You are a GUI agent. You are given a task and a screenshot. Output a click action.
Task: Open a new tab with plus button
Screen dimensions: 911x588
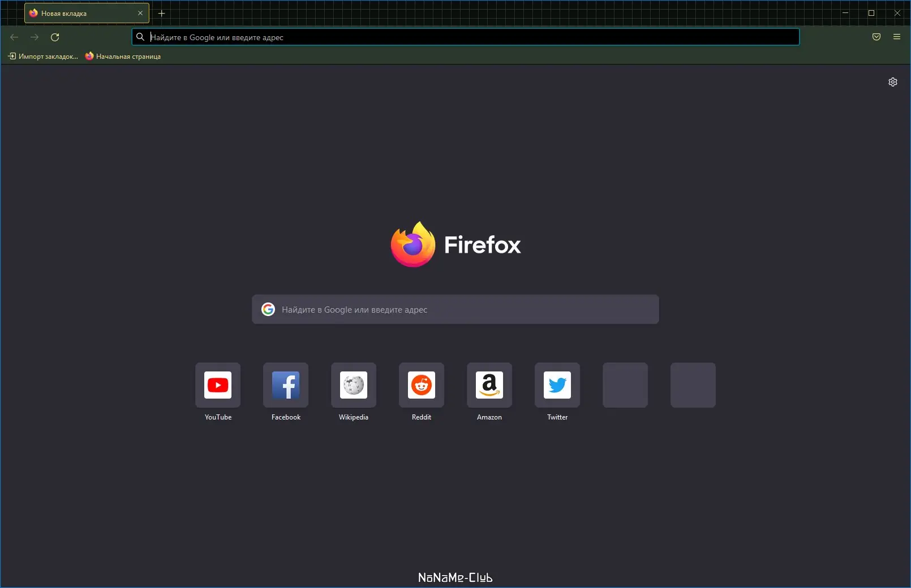161,13
